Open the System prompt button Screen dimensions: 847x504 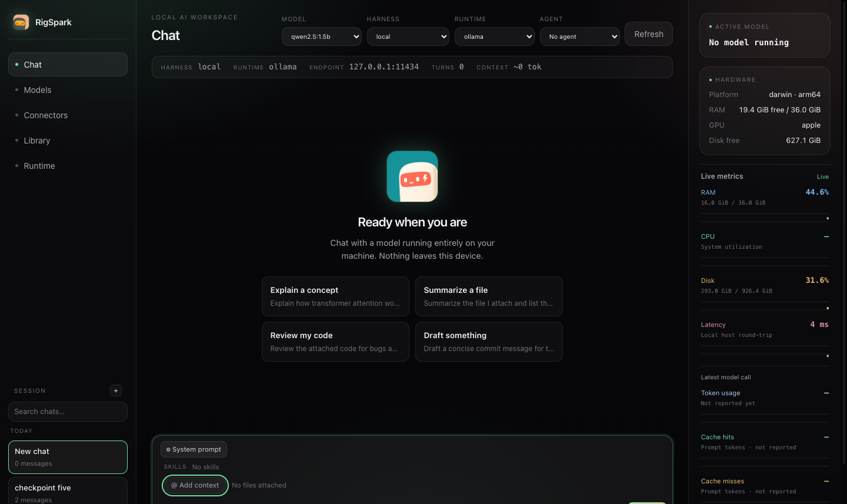tap(194, 449)
